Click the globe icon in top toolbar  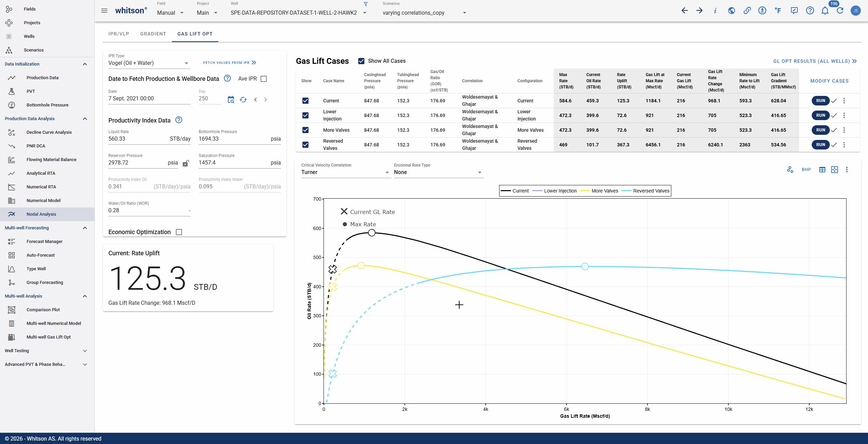coord(732,11)
